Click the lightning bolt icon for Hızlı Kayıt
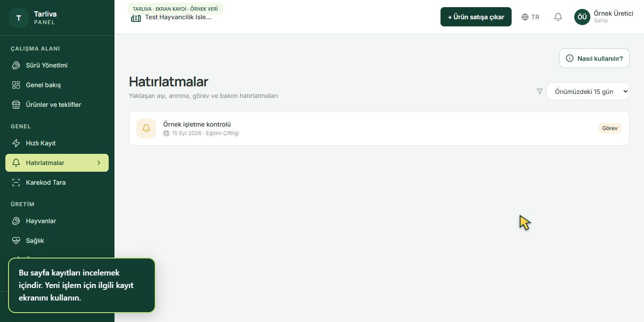The width and height of the screenshot is (644, 322). (x=16, y=143)
